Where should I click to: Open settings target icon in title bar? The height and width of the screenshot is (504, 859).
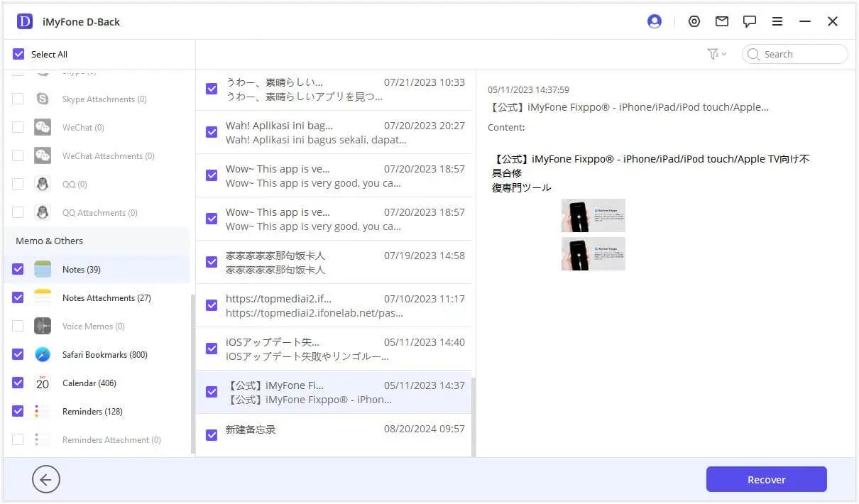[694, 21]
